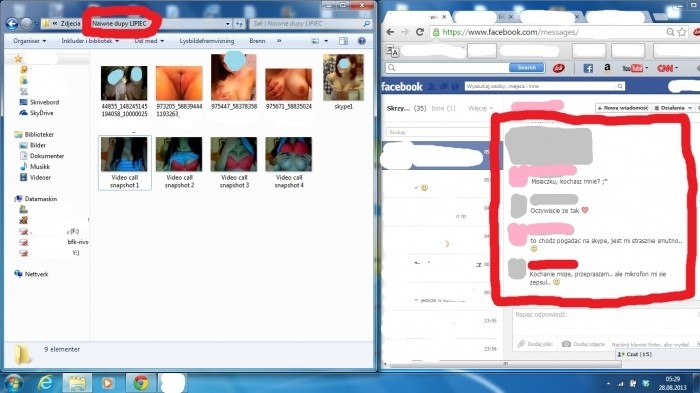Open the Inkluder i bibliotek dropdown
This screenshot has width=700, height=393.
coord(90,41)
